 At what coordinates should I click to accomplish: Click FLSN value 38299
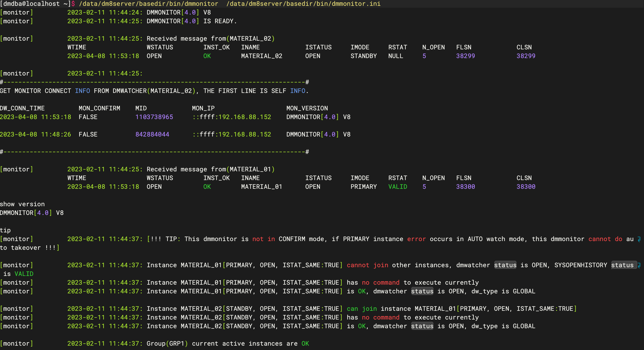(466, 56)
